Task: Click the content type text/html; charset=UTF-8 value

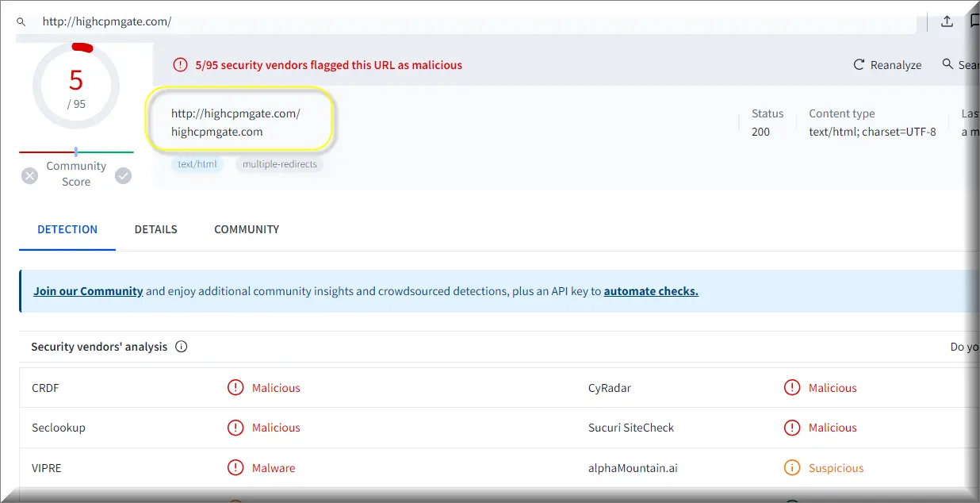Action: coord(872,132)
